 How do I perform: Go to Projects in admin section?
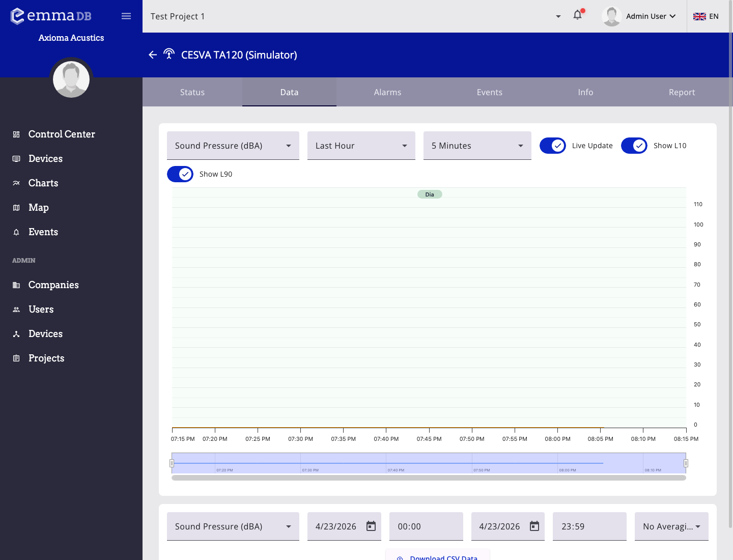click(46, 358)
